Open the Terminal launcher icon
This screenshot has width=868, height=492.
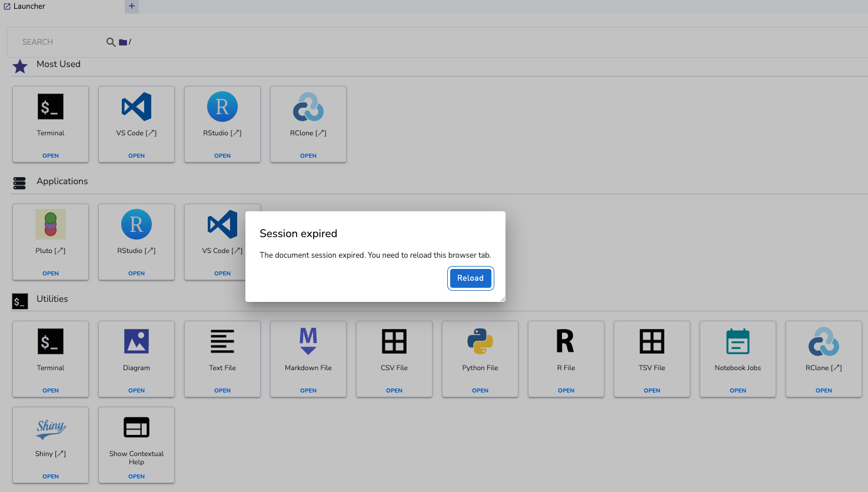50,107
